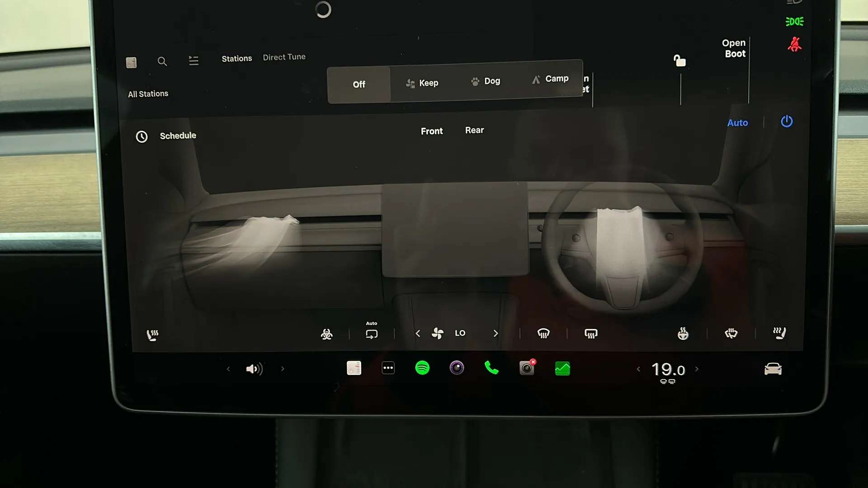Enable Dog Mode
The height and width of the screenshot is (488, 868).
485,81
